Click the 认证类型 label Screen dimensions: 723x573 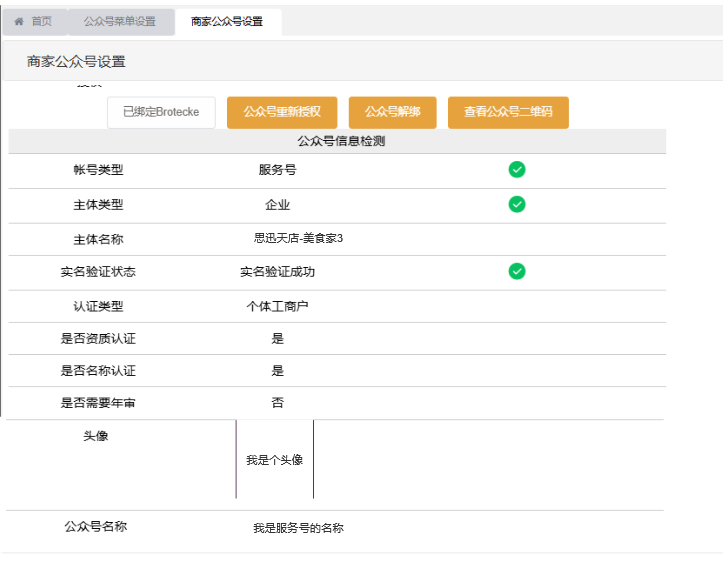coord(98,307)
